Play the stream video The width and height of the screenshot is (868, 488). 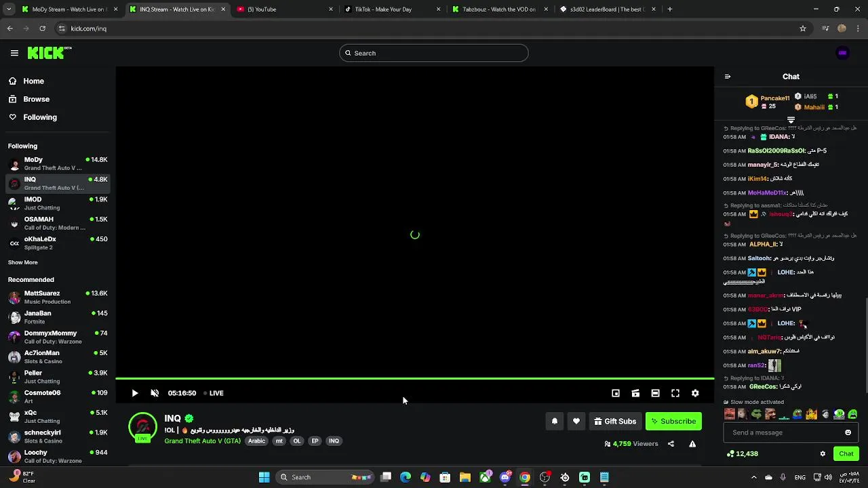pyautogui.click(x=135, y=393)
